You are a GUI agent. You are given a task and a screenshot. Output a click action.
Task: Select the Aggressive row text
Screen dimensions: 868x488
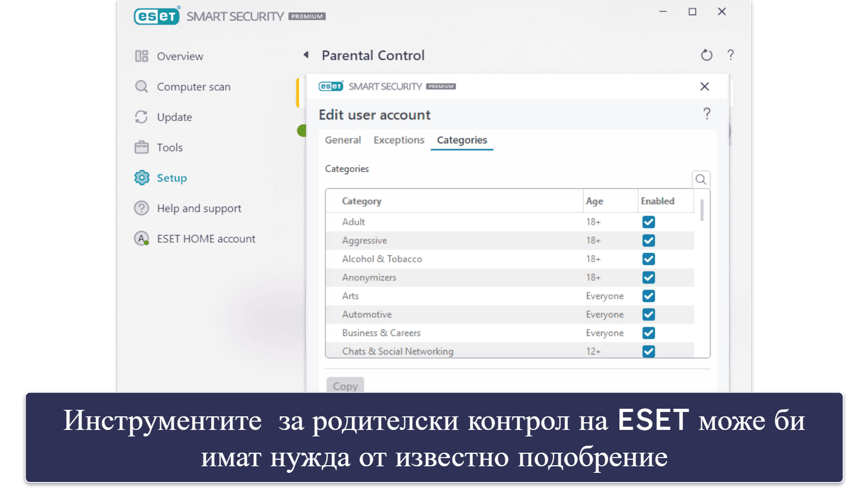click(x=364, y=240)
